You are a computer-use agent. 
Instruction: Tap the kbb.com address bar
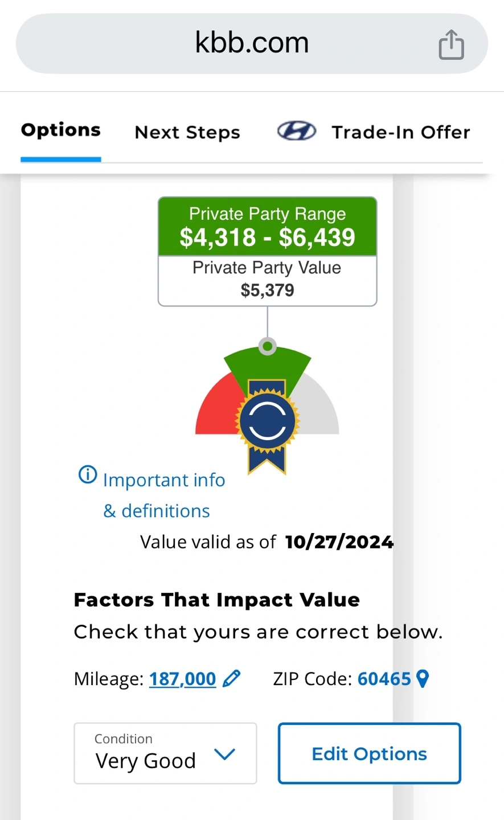[x=252, y=43]
